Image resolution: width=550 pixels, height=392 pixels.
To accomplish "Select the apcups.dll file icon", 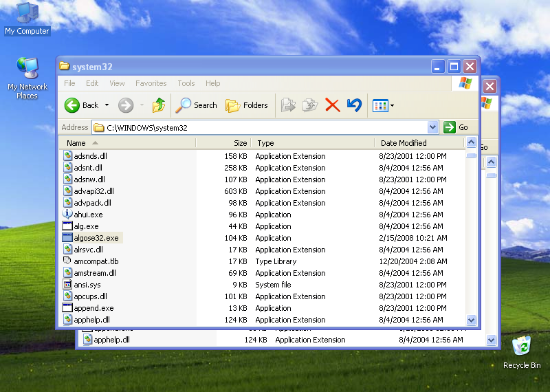I will tap(67, 296).
